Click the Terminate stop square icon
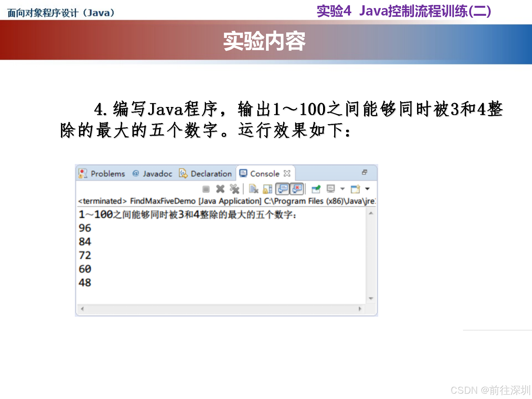Image resolution: width=532 pixels, height=399 pixels. point(206,189)
